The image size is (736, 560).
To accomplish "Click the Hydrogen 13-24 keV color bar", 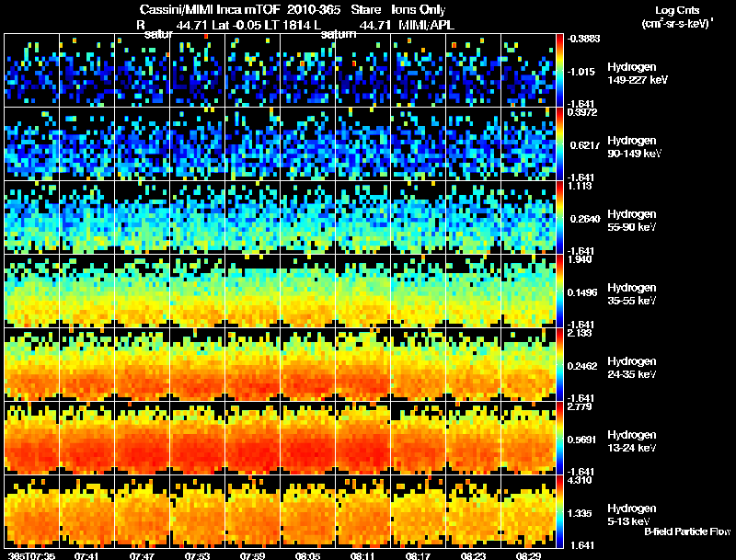I will [559, 438].
